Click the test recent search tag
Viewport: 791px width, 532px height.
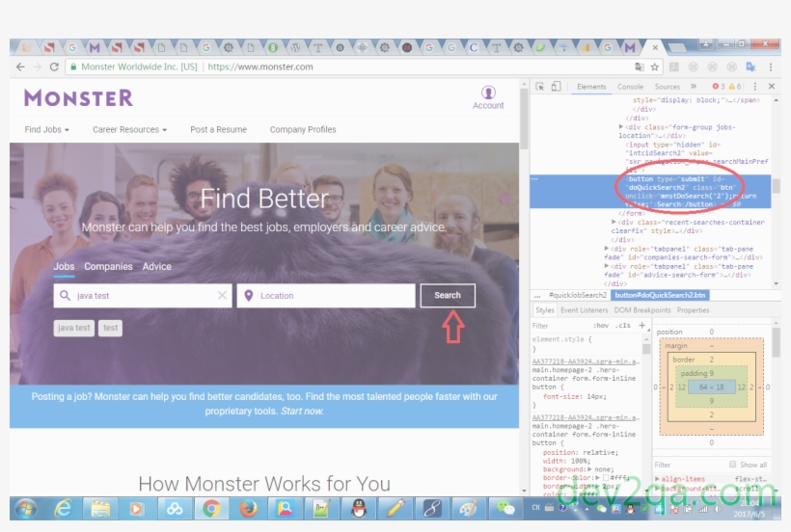111,328
